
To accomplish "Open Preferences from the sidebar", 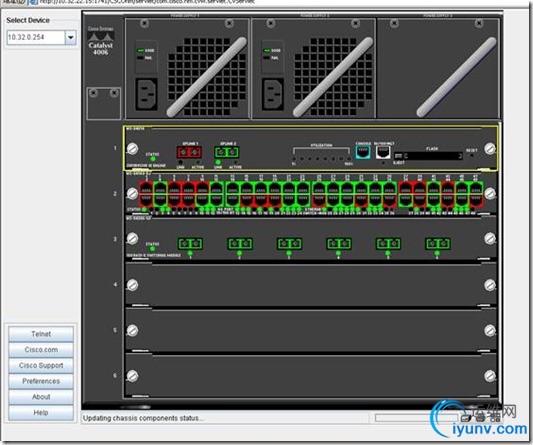I will [x=41, y=381].
